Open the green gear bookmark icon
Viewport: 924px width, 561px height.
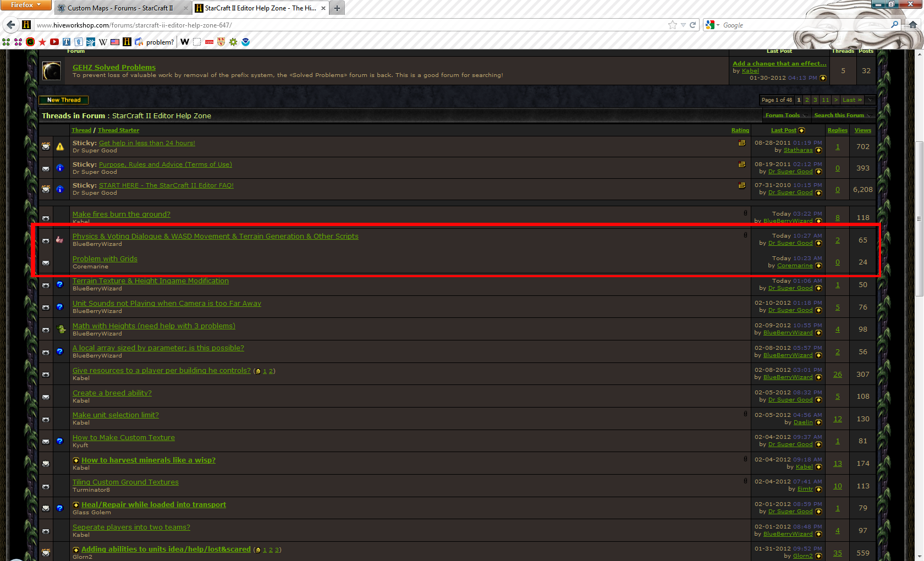point(233,42)
